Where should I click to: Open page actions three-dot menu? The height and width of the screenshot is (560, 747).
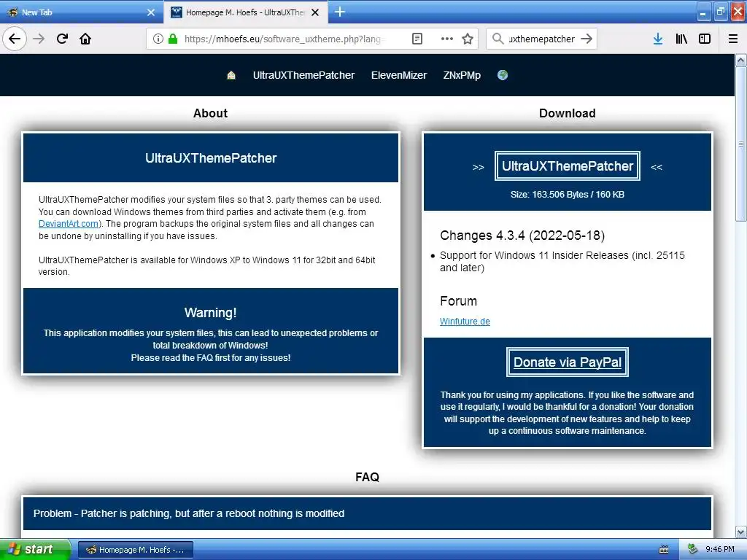447,39
